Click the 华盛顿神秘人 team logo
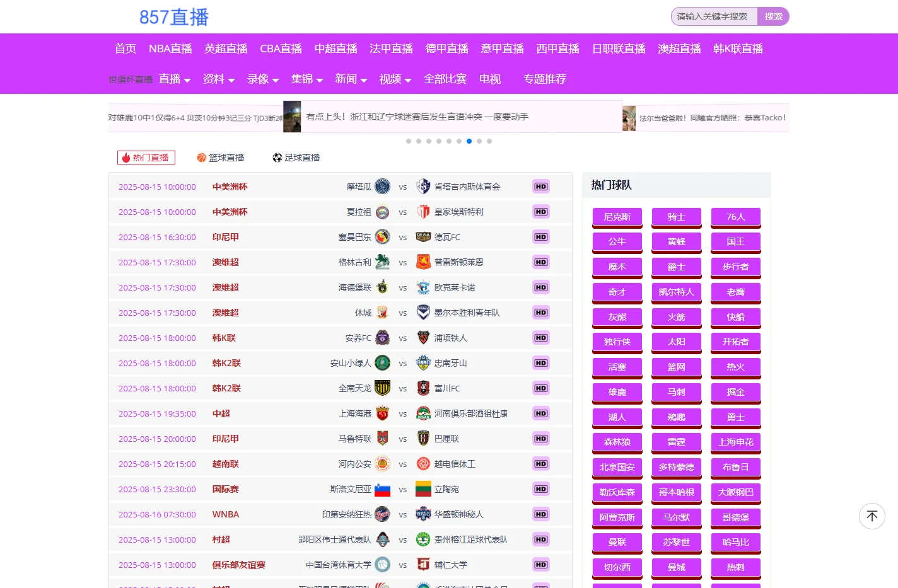 pos(423,514)
